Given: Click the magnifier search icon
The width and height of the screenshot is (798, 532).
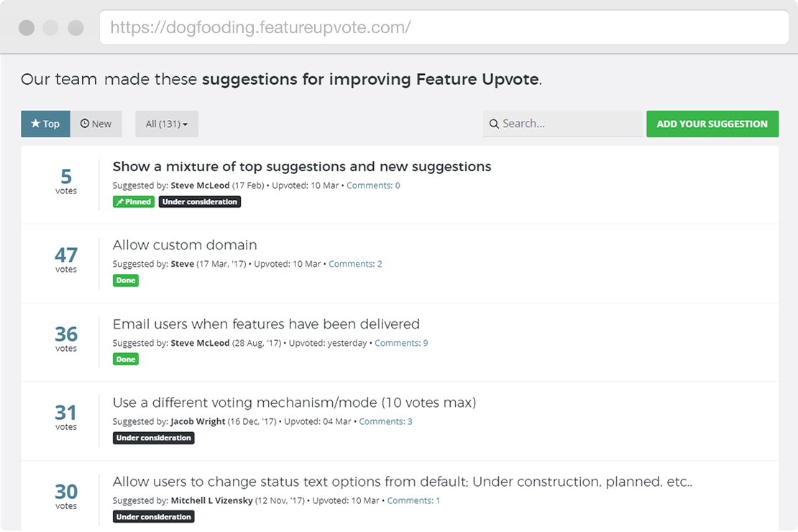Looking at the screenshot, I should tap(494, 124).
